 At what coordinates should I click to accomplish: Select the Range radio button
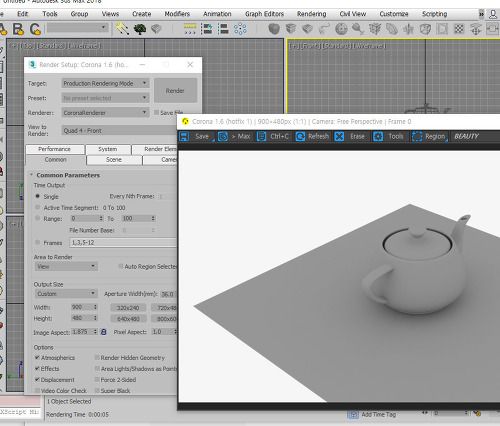[x=38, y=218]
